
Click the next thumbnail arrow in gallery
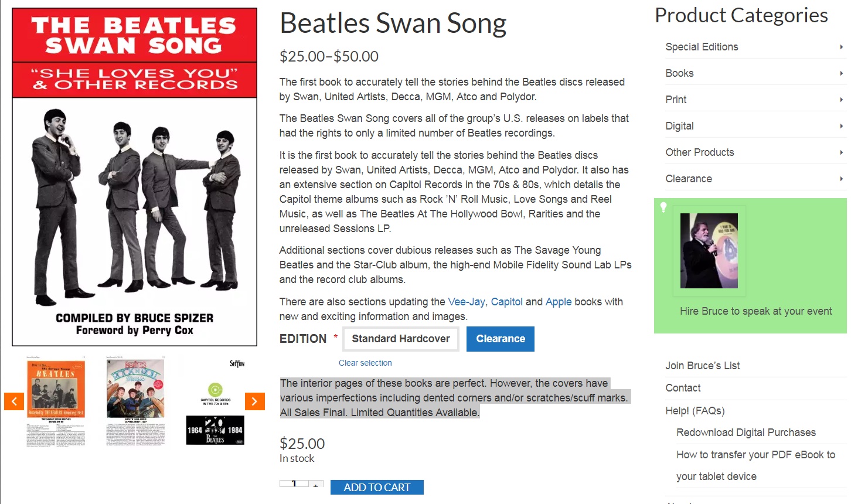point(254,401)
